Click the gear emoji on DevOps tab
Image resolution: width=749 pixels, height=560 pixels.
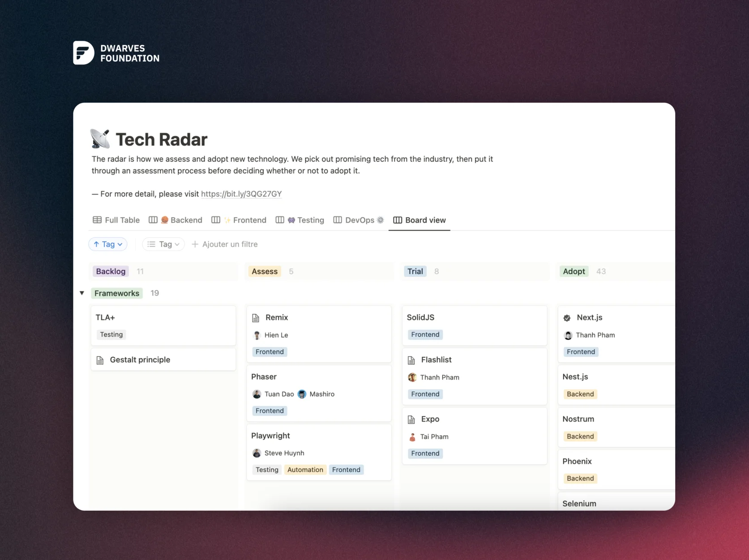pyautogui.click(x=381, y=220)
